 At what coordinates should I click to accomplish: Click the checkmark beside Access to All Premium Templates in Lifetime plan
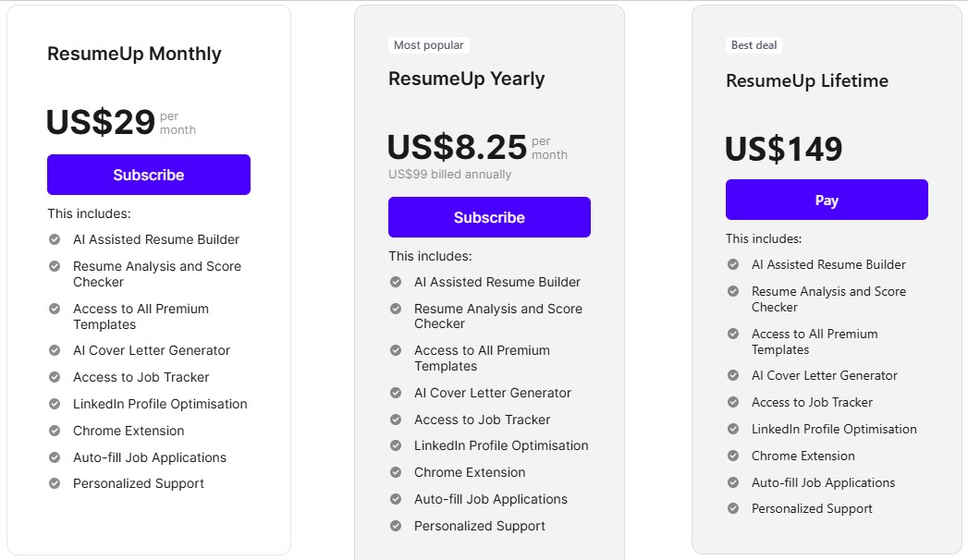(x=733, y=335)
